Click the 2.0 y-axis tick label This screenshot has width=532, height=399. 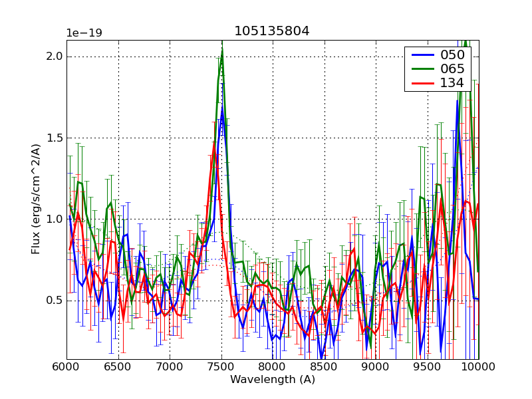[53, 57]
